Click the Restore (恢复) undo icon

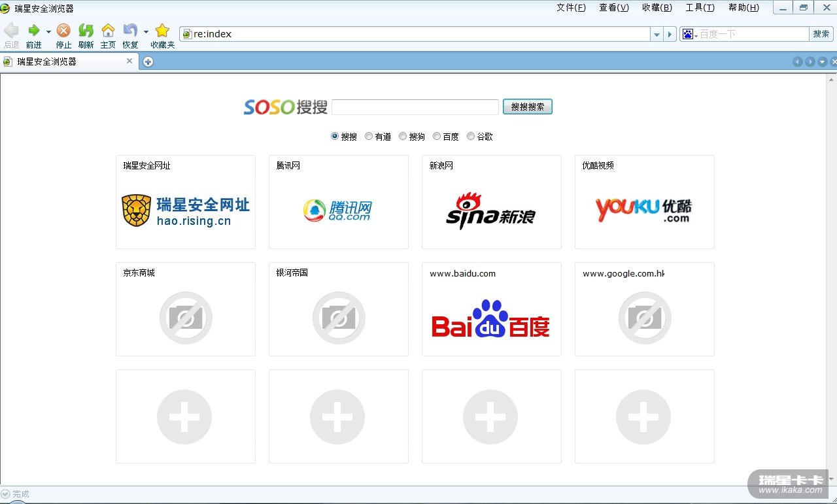[130, 30]
